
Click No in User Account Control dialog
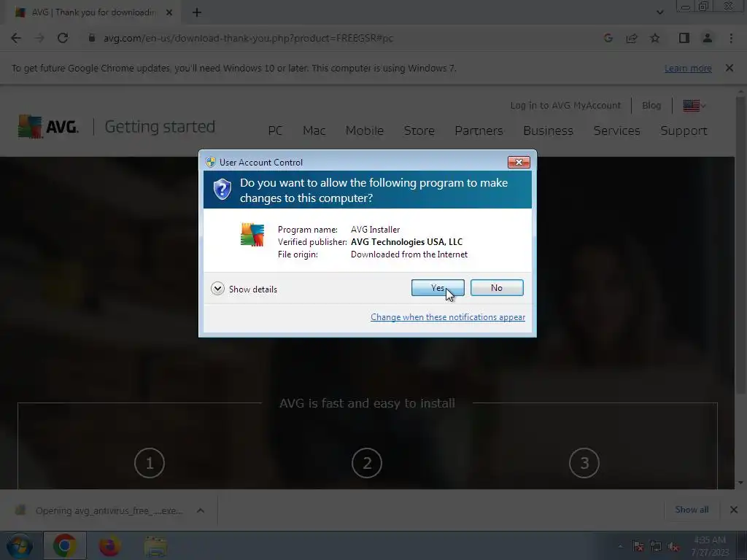click(496, 287)
